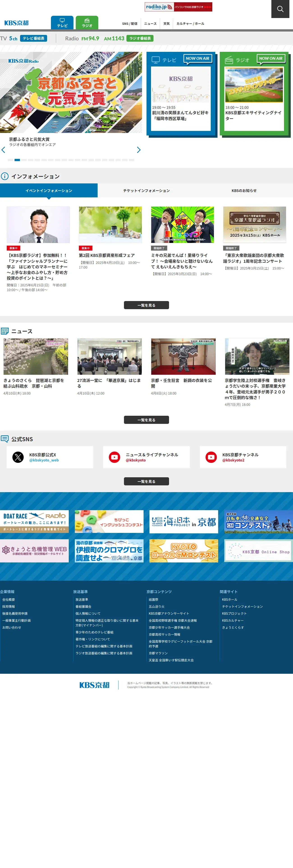Click 一覧を見る under 公式SNS
The height and width of the screenshot is (868, 293).
point(146,482)
